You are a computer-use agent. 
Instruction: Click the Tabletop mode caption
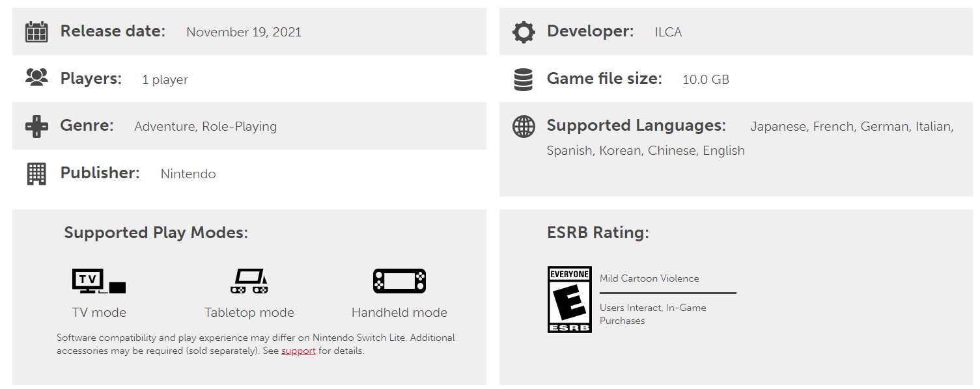pyautogui.click(x=249, y=313)
